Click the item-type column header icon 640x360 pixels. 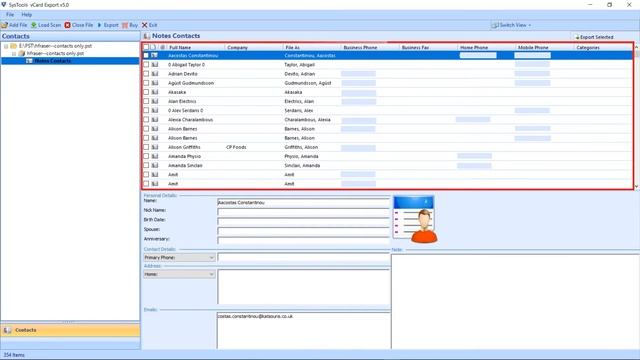coord(153,47)
